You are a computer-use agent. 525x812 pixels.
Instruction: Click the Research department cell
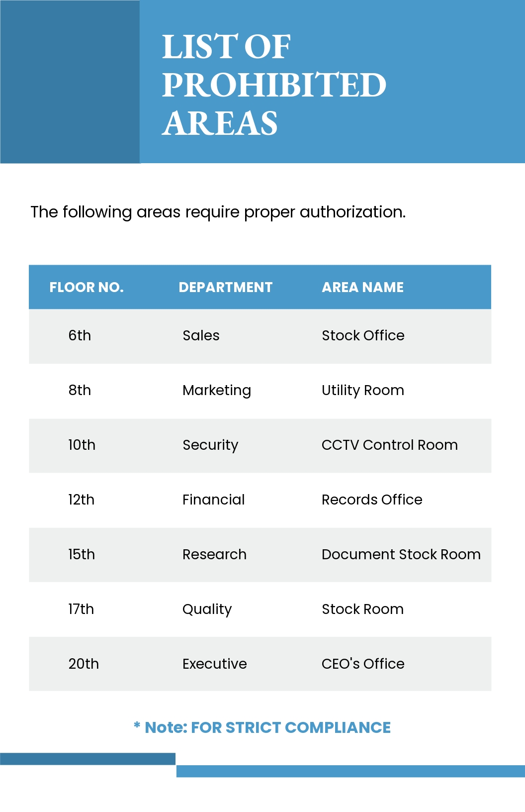tap(214, 555)
